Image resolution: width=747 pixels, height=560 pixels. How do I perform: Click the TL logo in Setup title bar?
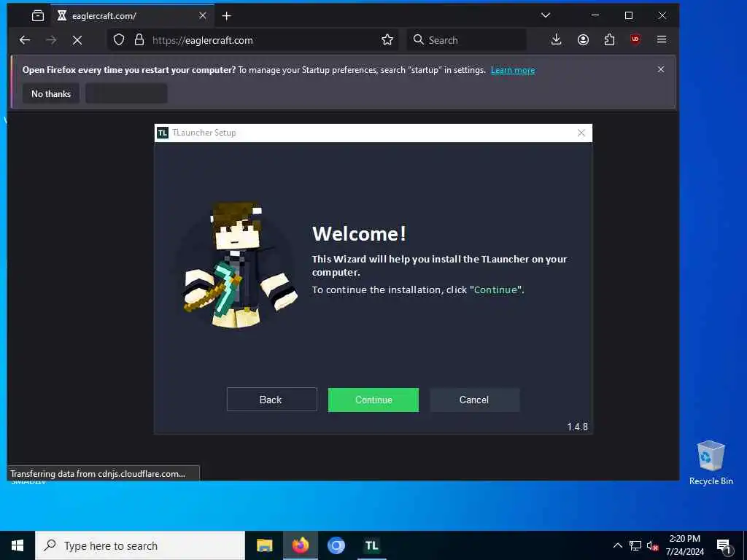(163, 133)
